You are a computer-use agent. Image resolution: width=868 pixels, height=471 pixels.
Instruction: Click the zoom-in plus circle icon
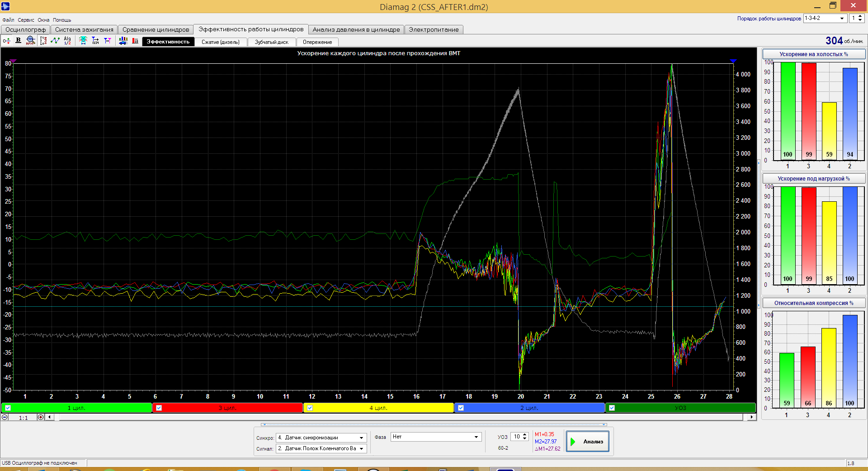coord(41,417)
